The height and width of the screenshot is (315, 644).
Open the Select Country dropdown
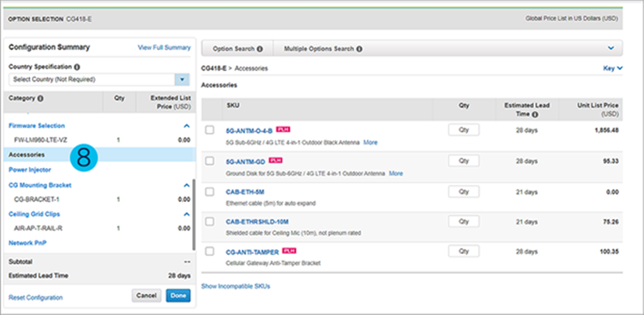click(x=182, y=80)
